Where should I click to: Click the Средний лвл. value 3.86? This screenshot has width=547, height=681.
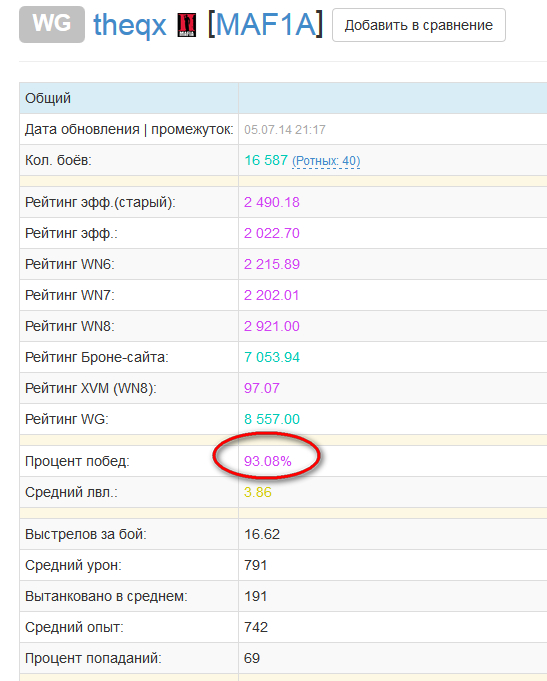[x=258, y=492]
